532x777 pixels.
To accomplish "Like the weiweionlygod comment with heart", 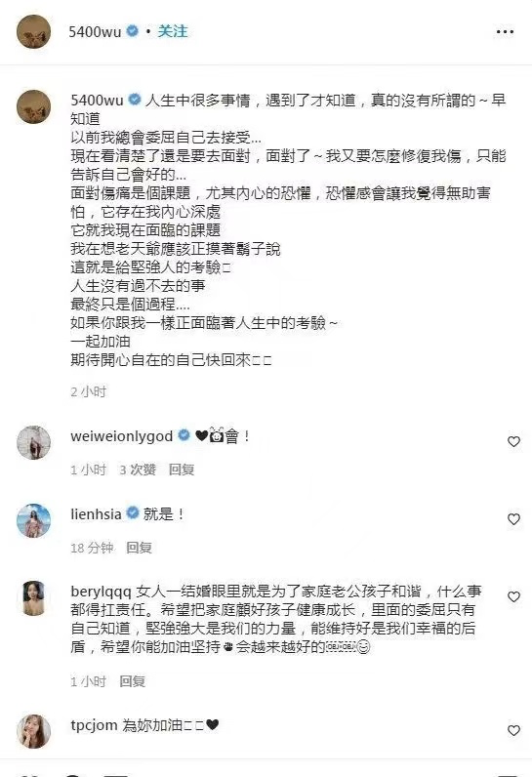I will tap(513, 441).
